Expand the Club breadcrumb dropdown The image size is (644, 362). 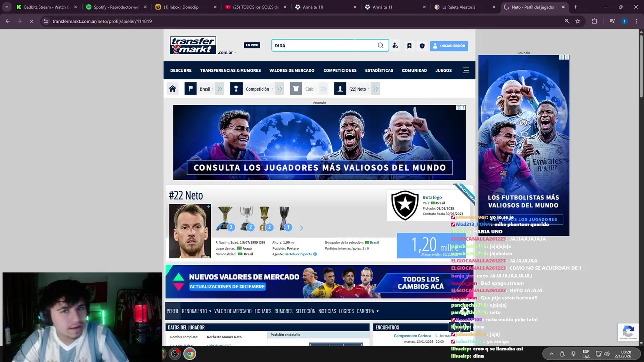point(317,89)
